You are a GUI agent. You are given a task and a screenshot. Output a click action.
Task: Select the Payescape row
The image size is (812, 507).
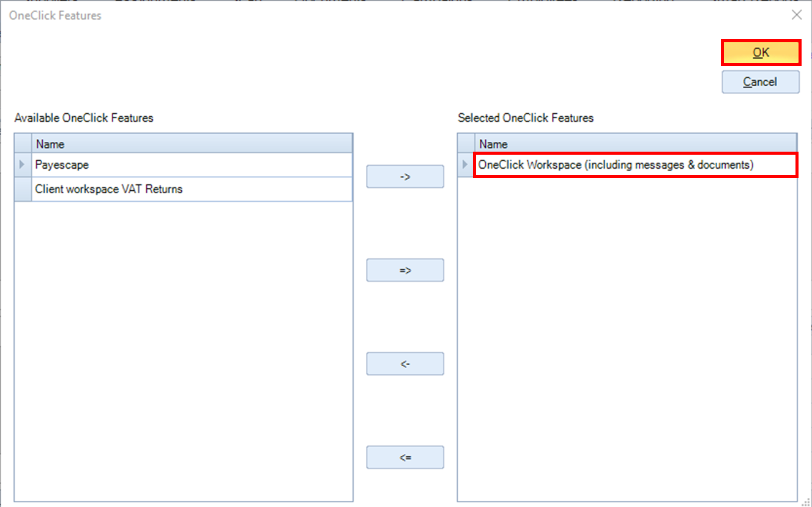point(192,165)
